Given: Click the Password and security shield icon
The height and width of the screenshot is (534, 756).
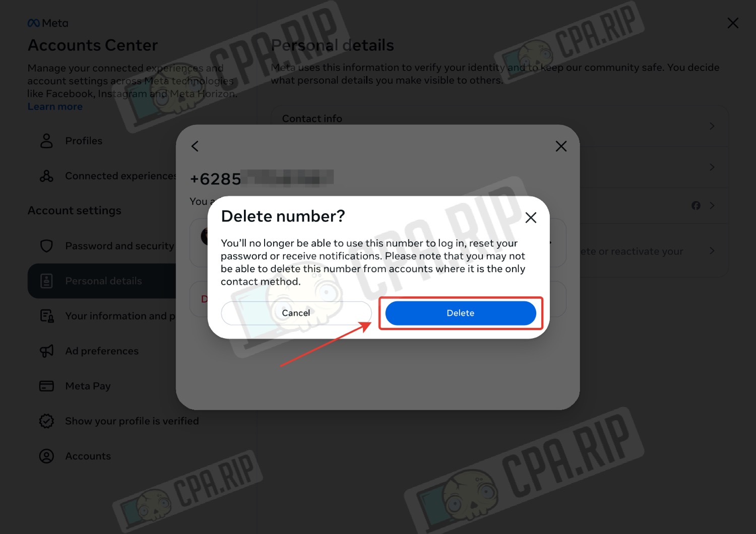Looking at the screenshot, I should [46, 246].
